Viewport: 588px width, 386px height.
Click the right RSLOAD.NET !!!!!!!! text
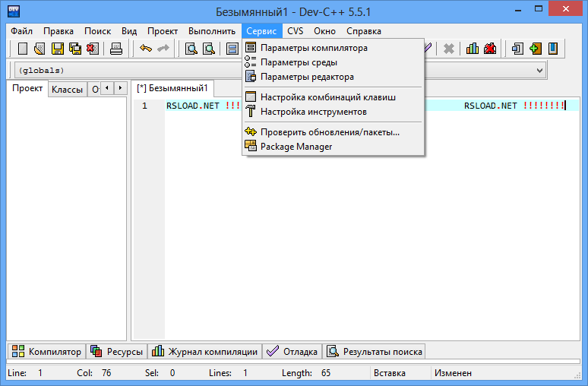[514, 106]
